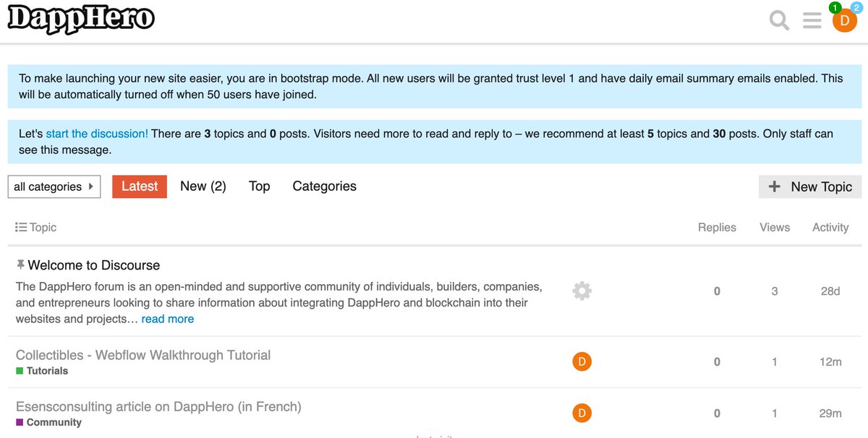Click poster avatar on Collectibles tutorial row
The image size is (868, 438).
[x=582, y=361]
